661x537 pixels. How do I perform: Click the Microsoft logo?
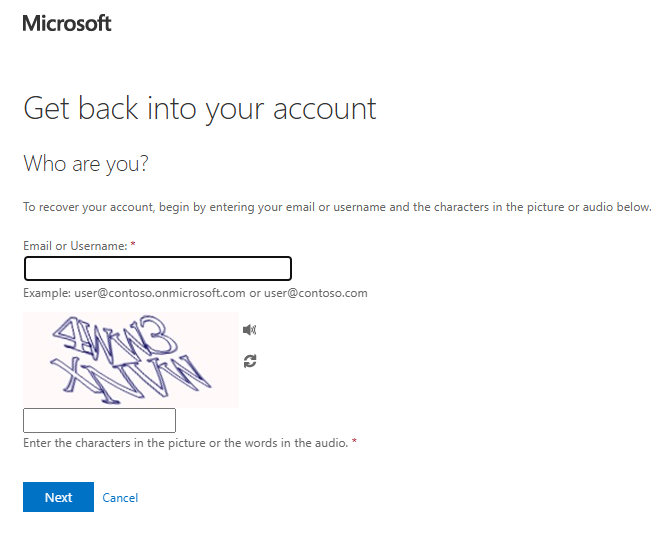click(67, 23)
